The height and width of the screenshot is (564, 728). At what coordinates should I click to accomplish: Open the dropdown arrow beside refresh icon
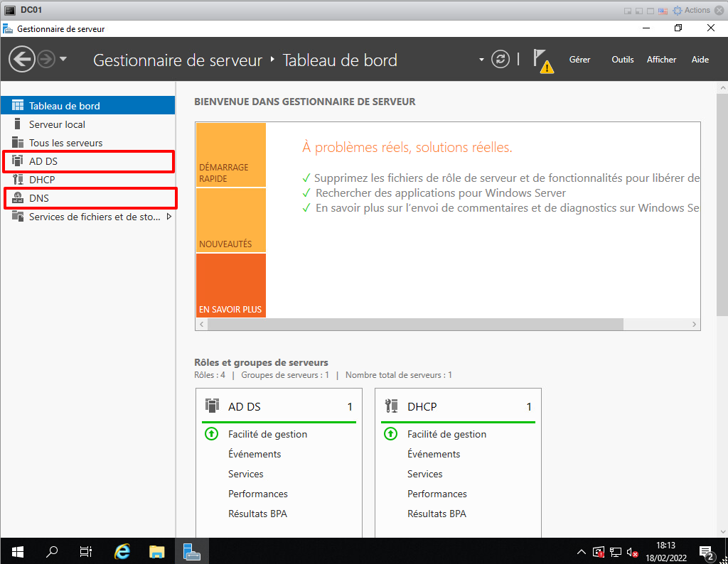point(481,60)
